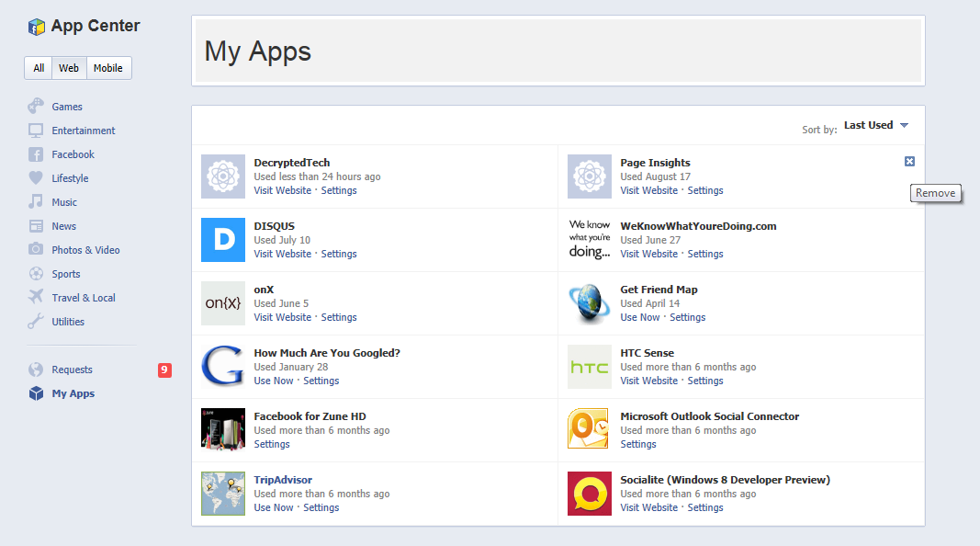Screen dimensions: 980x546
Task: Click the Page Insights app icon
Action: coord(590,176)
